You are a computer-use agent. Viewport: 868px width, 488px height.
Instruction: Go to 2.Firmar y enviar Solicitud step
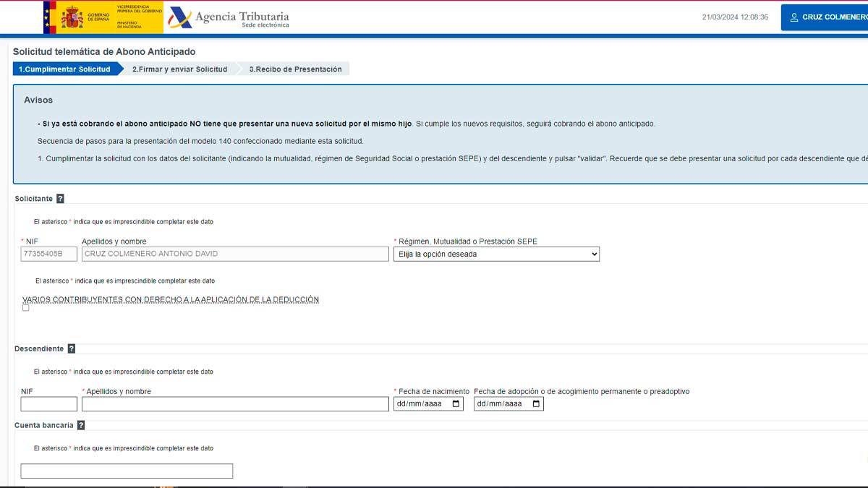pyautogui.click(x=179, y=69)
